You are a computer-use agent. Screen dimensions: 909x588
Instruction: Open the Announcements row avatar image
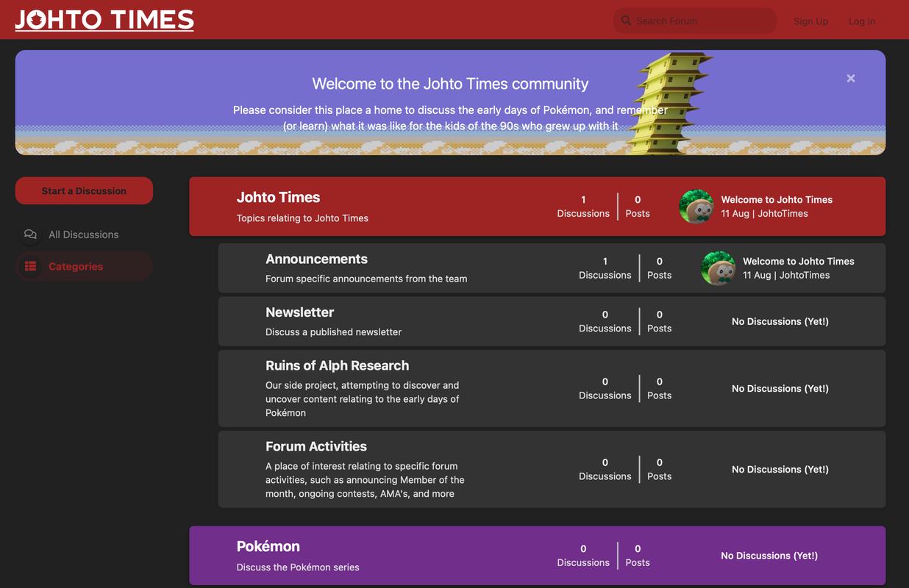(x=717, y=268)
